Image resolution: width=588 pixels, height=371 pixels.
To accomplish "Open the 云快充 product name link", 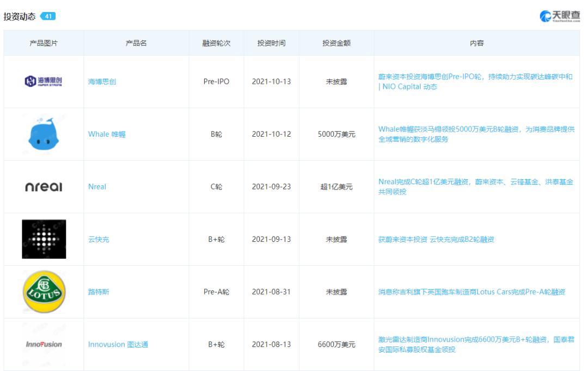I will [99, 239].
